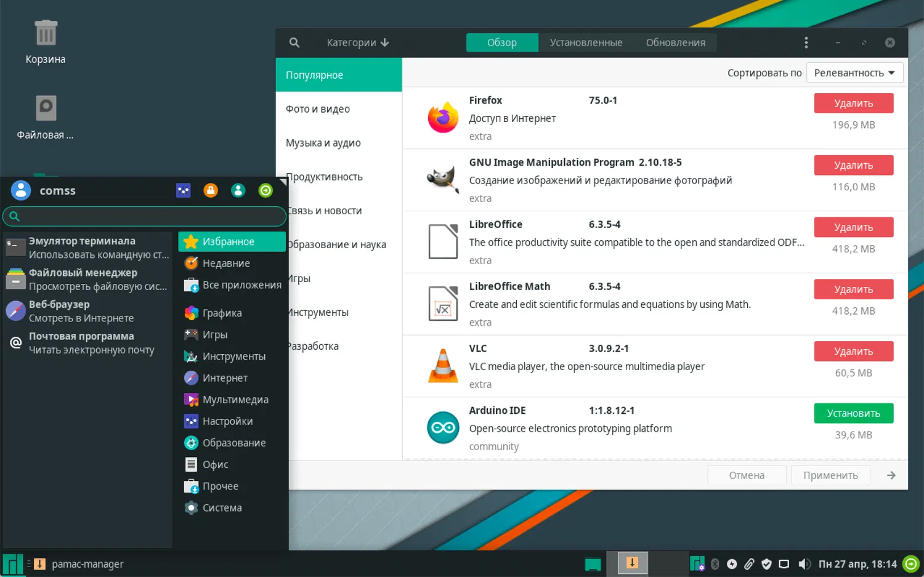The width and height of the screenshot is (924, 577).
Task: Click Удалить for LibreOffice Math
Action: tap(853, 289)
